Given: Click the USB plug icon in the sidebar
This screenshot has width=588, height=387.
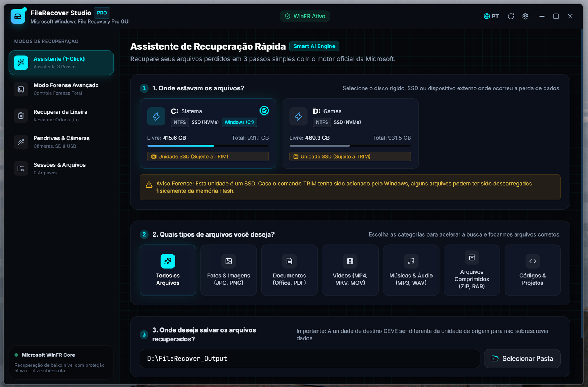Looking at the screenshot, I should [x=21, y=142].
